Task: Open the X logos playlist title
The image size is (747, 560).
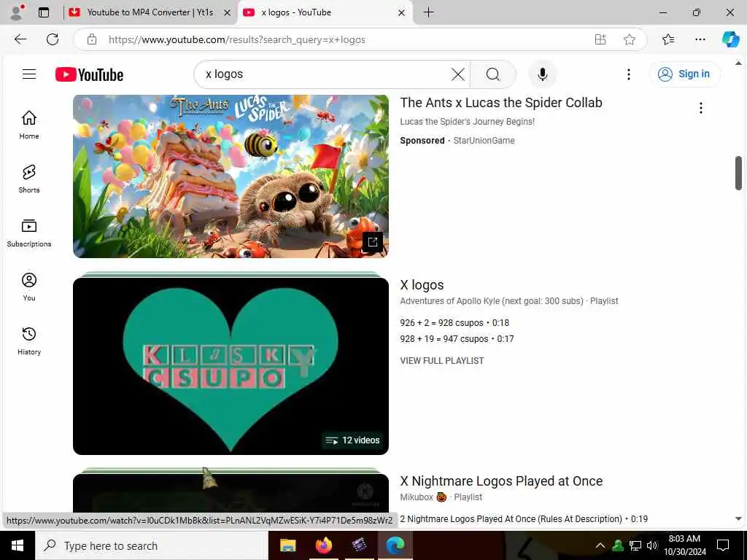Action: pos(422,285)
